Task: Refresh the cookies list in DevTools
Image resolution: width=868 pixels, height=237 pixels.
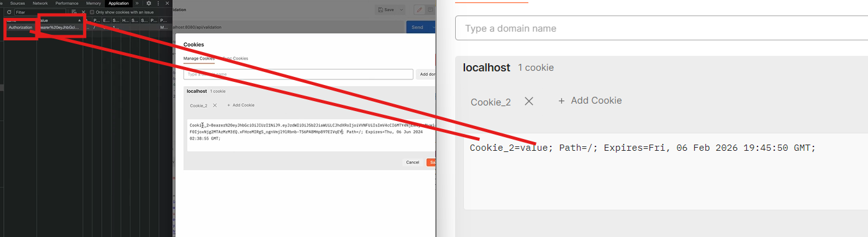Action: pyautogui.click(x=9, y=12)
